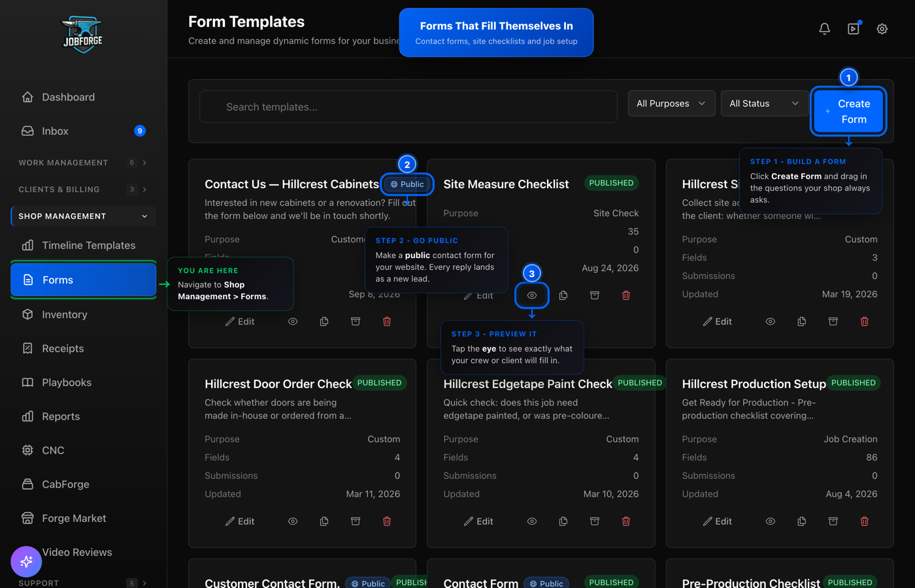
Task: Open Forge Market in the sidebar
Action: click(83, 519)
